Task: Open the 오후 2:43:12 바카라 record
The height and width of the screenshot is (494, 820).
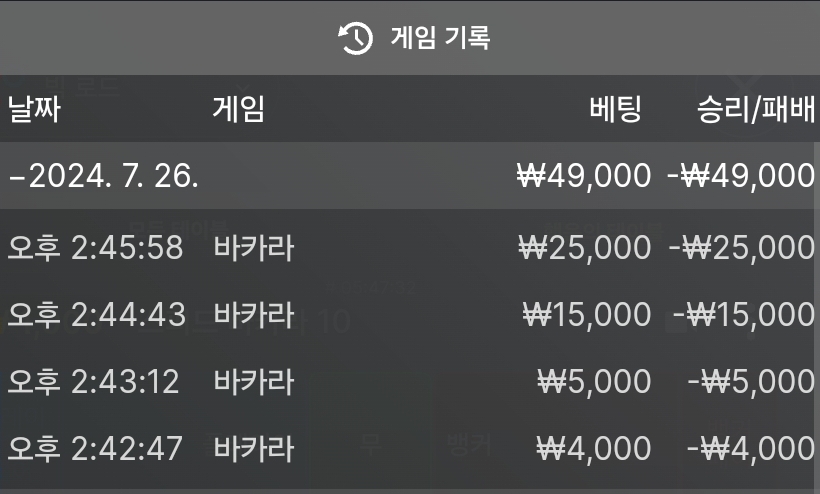Action: coord(410,381)
